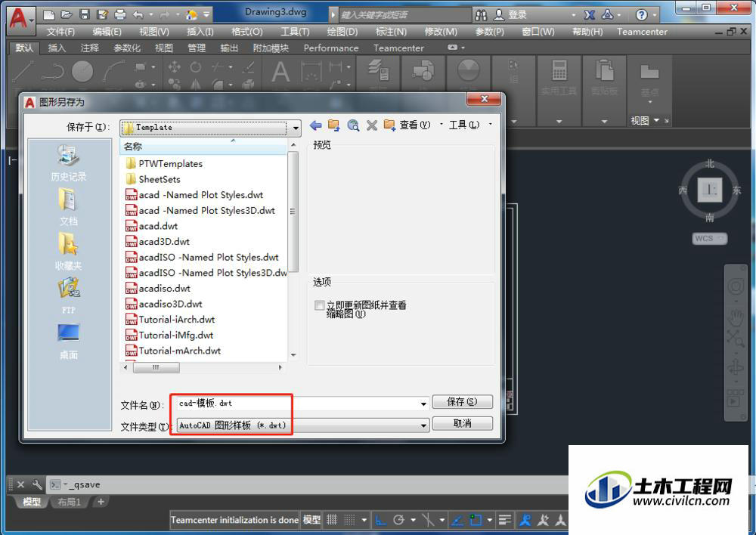Open the 桌面 (Desktop) shortcut in places list
Viewport: 756px width, 535px height.
[69, 342]
